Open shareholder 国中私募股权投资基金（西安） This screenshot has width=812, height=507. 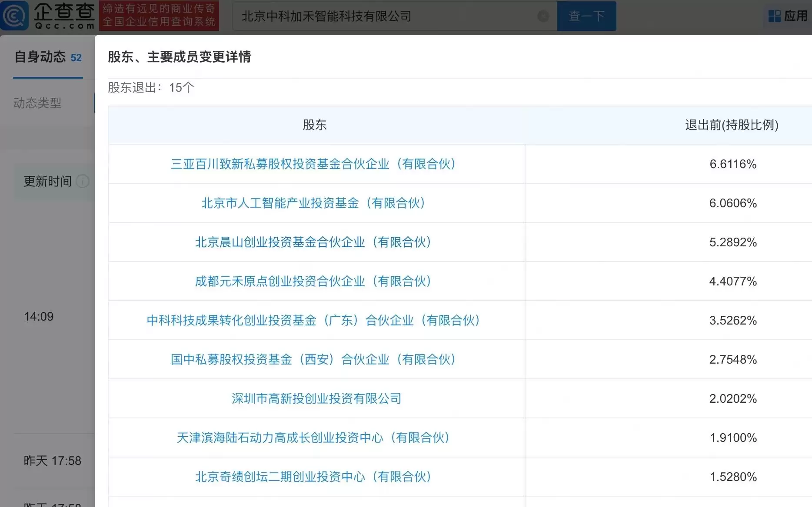[313, 359]
